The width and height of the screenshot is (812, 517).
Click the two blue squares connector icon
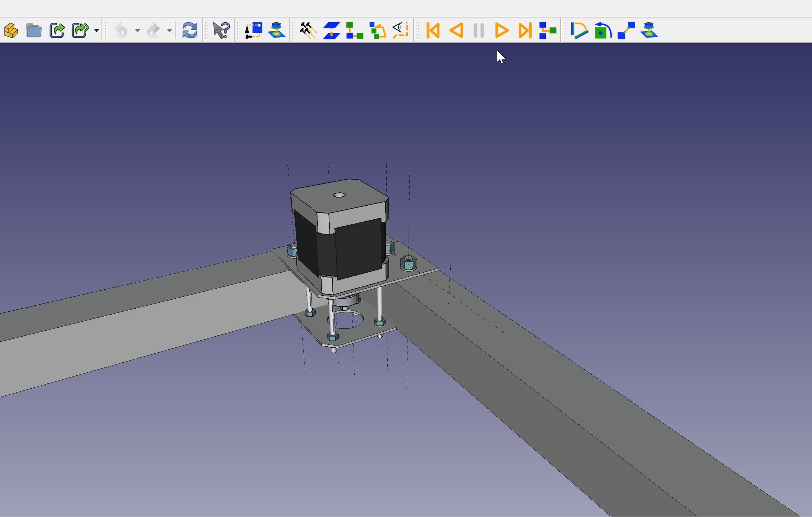(x=626, y=30)
